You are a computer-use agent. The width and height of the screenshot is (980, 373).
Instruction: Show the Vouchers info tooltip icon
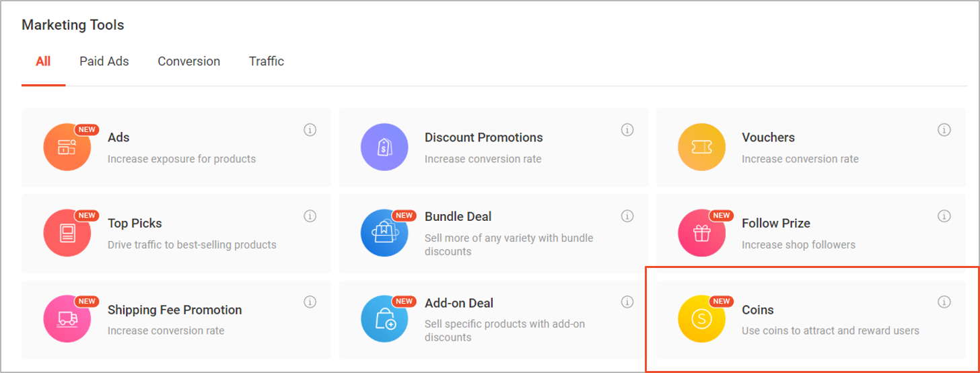[x=944, y=130]
